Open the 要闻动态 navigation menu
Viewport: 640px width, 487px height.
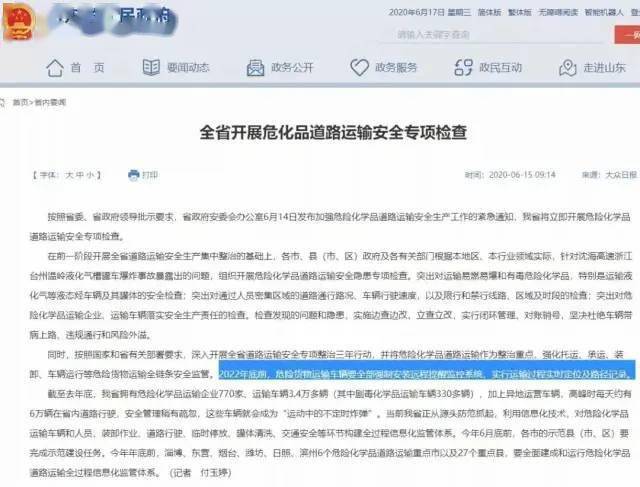tap(188, 68)
